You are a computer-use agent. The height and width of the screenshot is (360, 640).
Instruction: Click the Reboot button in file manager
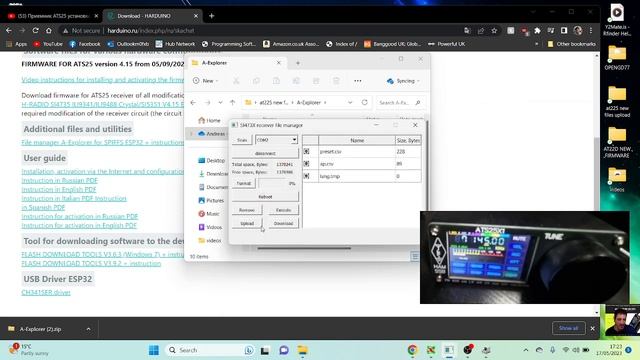coord(265,197)
